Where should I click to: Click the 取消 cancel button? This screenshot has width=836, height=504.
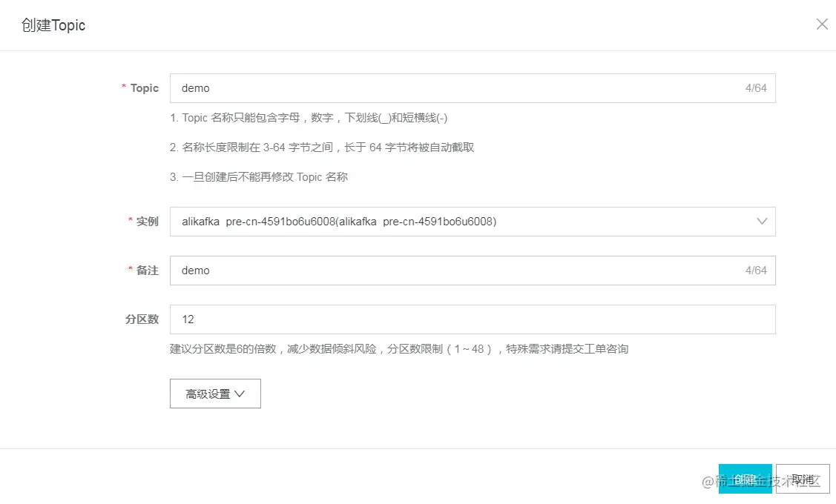[803, 479]
